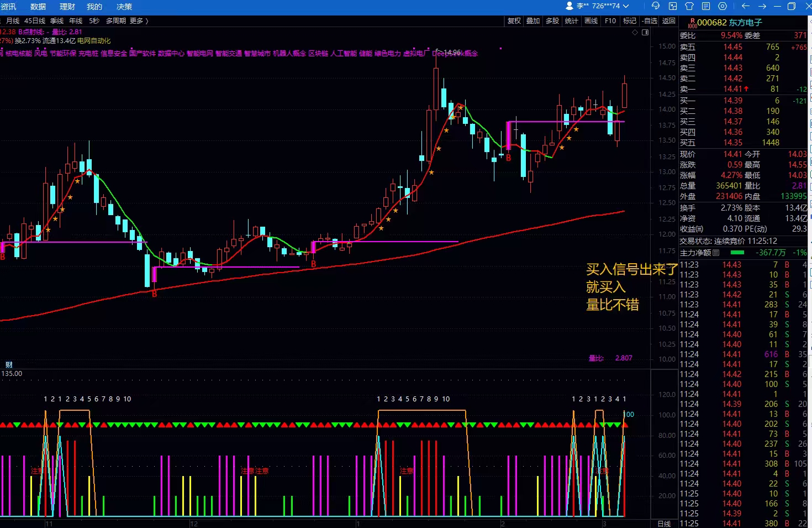
Task: Open the 风电 concept tag
Action: 41,54
